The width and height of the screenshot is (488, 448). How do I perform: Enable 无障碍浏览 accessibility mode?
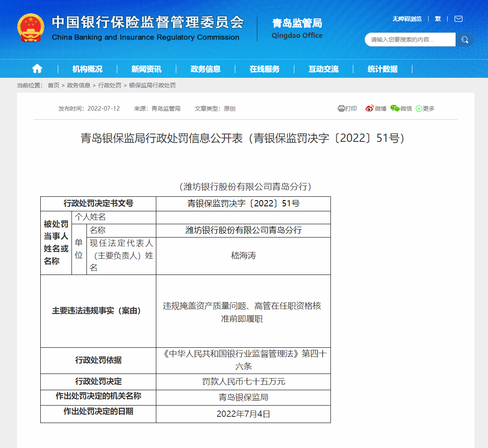tap(407, 19)
